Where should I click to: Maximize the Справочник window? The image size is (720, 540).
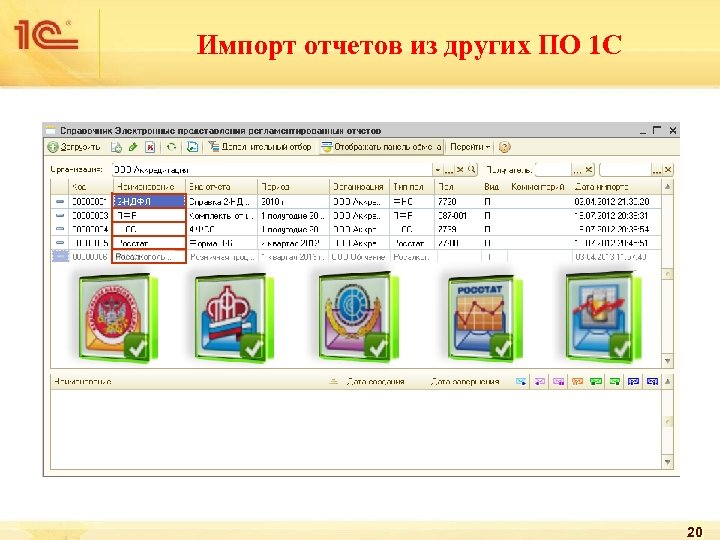point(657,130)
